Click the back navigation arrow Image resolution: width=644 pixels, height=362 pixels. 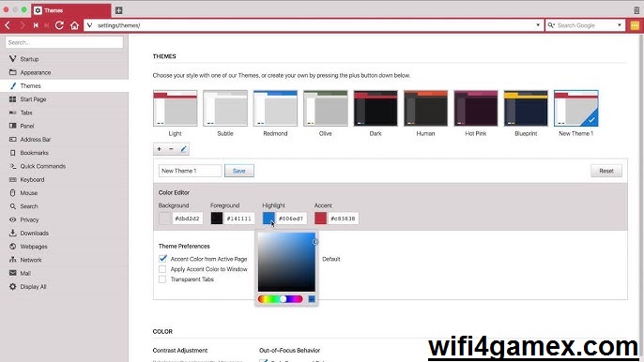click(x=8, y=25)
